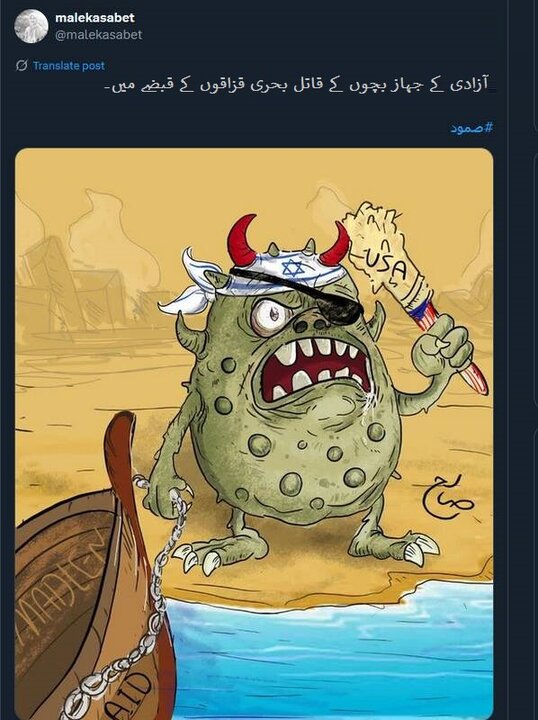Click the @malekasabet handle
This screenshot has height=720, width=538.
click(x=98, y=35)
